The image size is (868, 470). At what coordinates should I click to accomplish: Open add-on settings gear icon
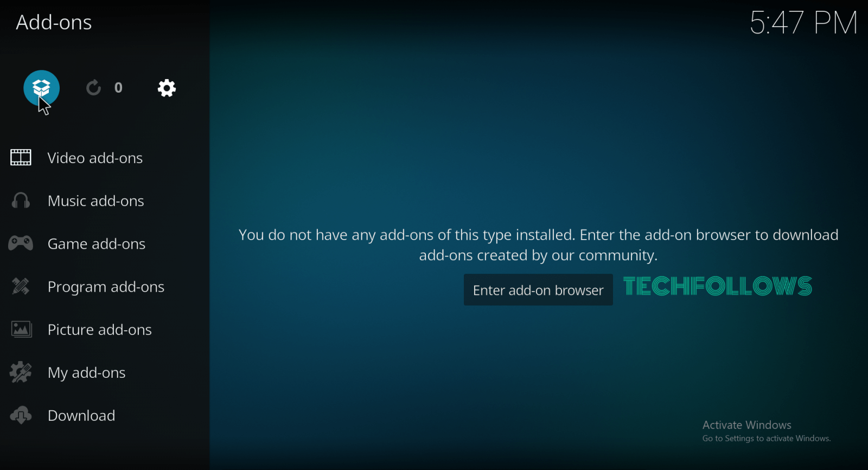point(167,88)
